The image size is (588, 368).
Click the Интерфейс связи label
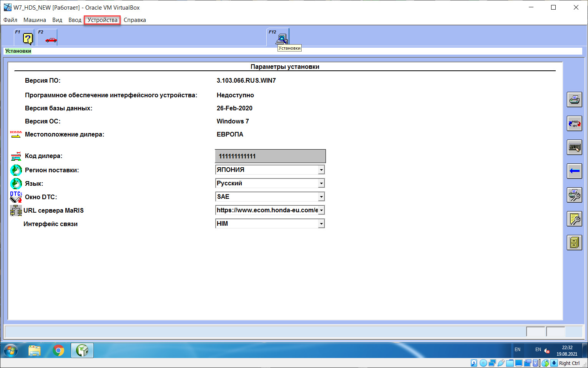50,224
